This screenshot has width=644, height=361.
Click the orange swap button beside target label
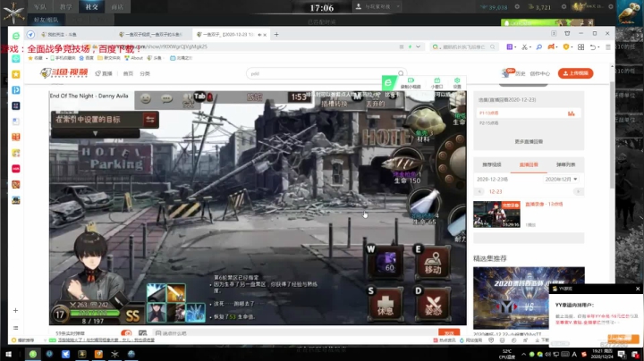(150, 120)
